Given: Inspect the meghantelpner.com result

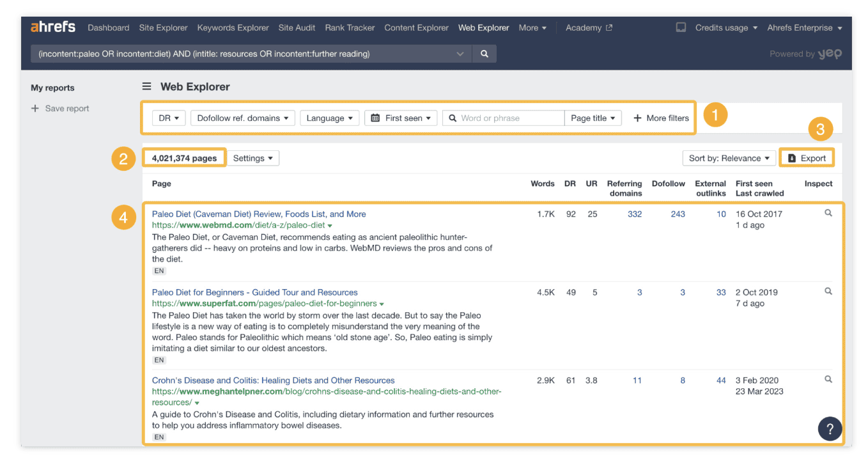Looking at the screenshot, I should (x=828, y=379).
